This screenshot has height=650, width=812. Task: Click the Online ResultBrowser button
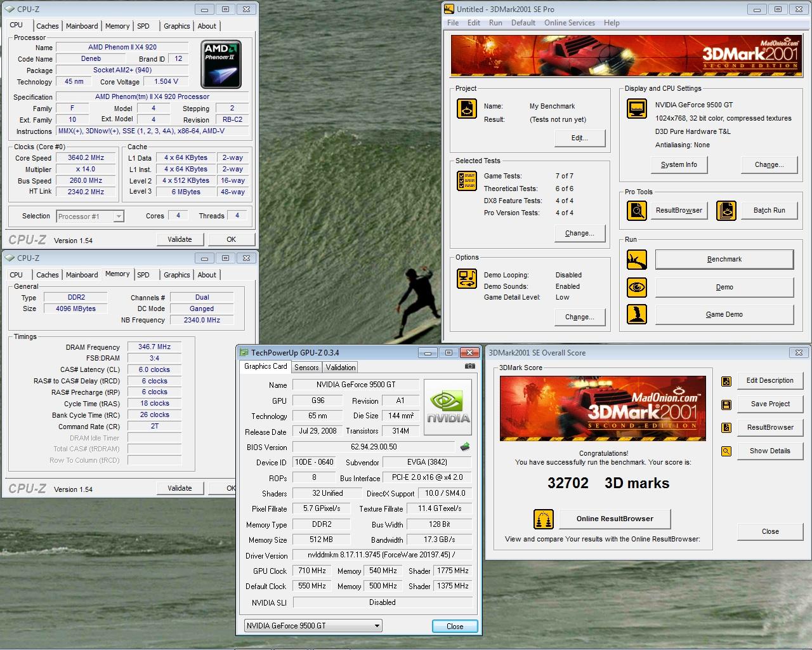pyautogui.click(x=615, y=519)
